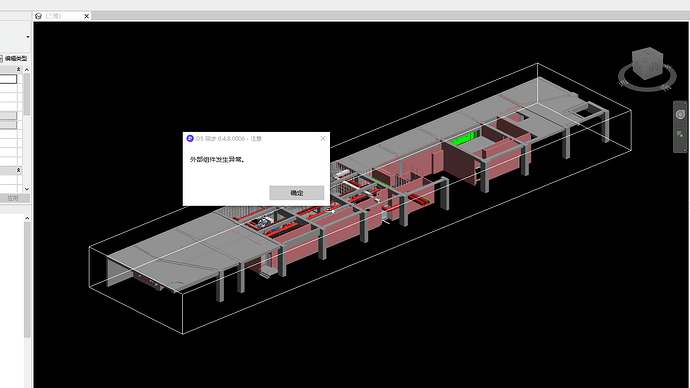Click the top property input field

coord(8,79)
